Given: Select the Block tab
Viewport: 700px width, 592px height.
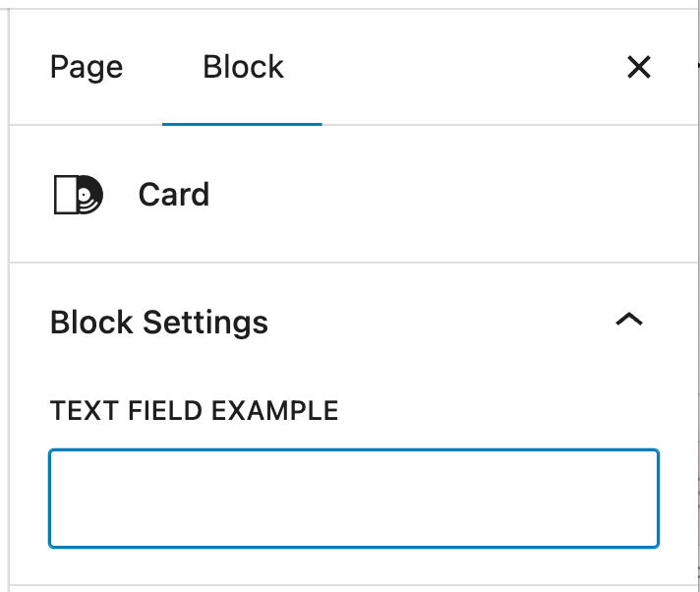Looking at the screenshot, I should 243,68.
